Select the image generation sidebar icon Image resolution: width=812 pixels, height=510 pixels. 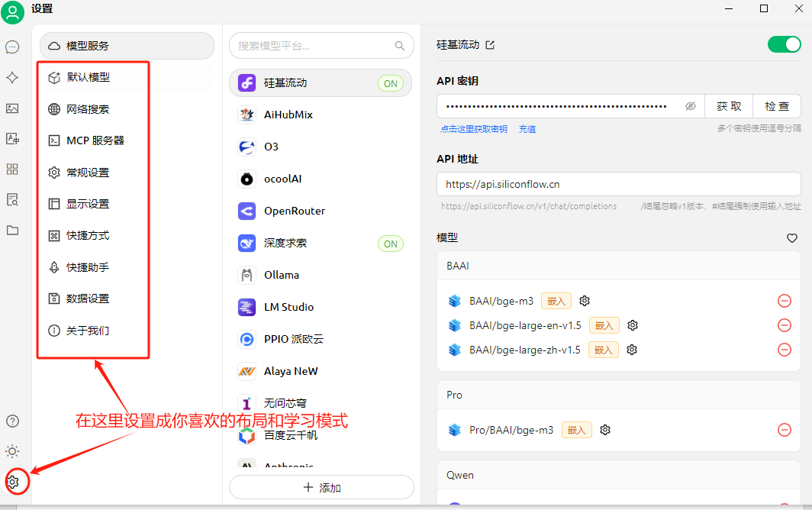point(12,108)
